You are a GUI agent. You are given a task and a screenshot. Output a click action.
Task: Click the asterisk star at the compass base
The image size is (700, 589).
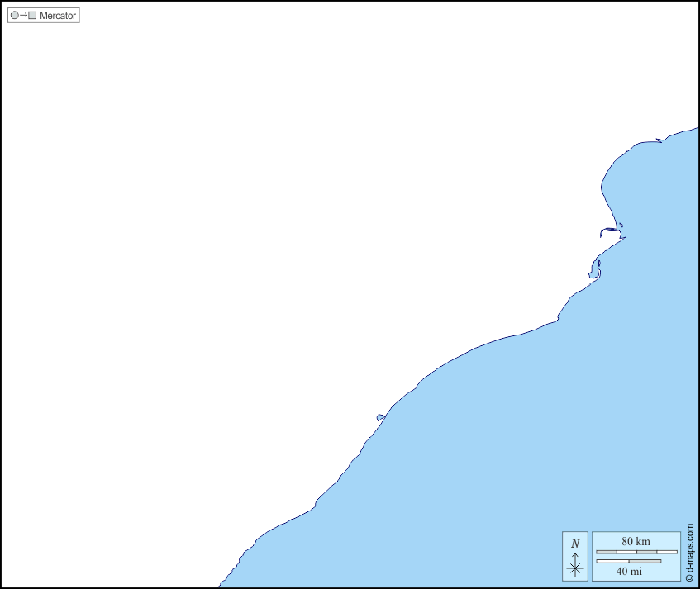[x=575, y=568]
